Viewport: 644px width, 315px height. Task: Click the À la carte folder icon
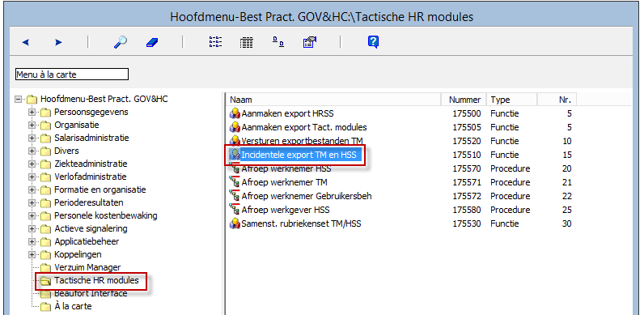45,306
